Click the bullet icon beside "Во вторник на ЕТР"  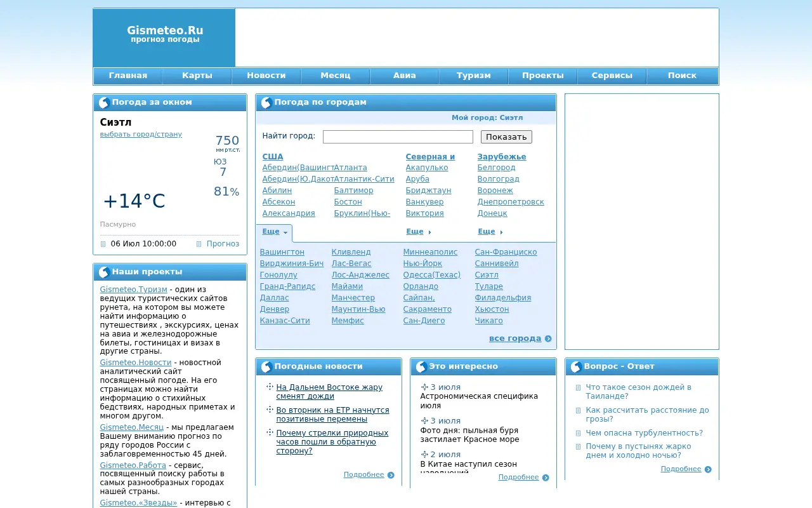coord(270,410)
